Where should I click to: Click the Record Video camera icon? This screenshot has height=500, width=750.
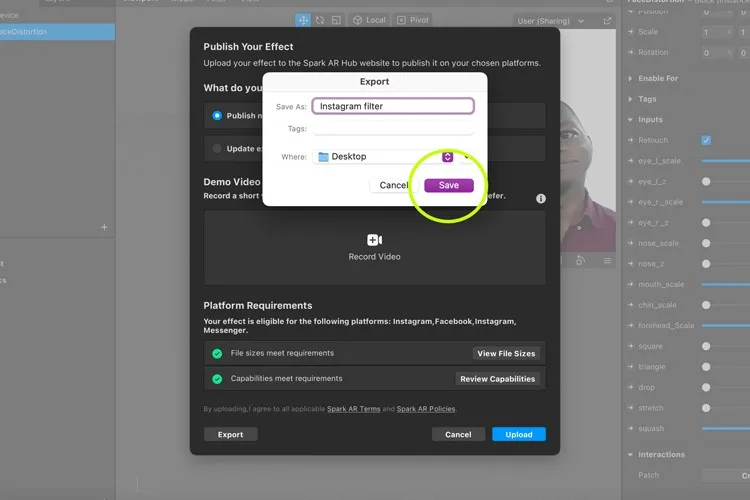tap(374, 240)
